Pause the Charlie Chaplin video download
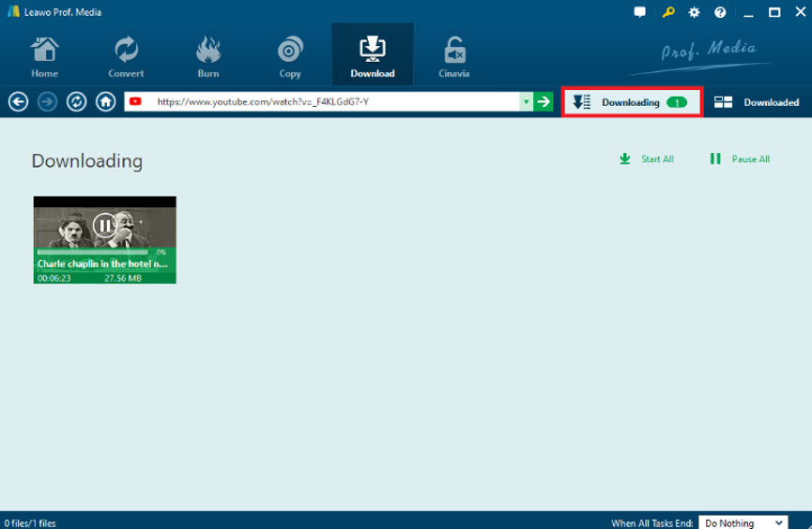This screenshot has width=812, height=529. [x=105, y=225]
